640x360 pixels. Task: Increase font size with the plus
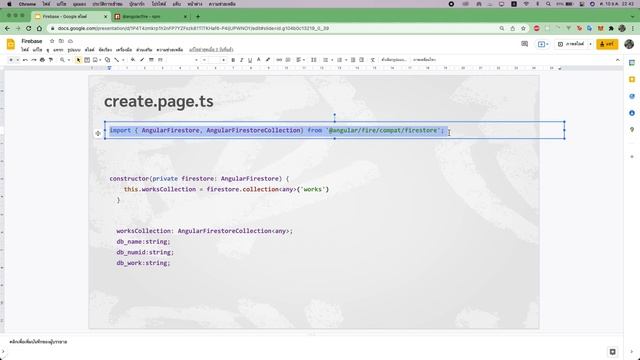tap(223, 60)
